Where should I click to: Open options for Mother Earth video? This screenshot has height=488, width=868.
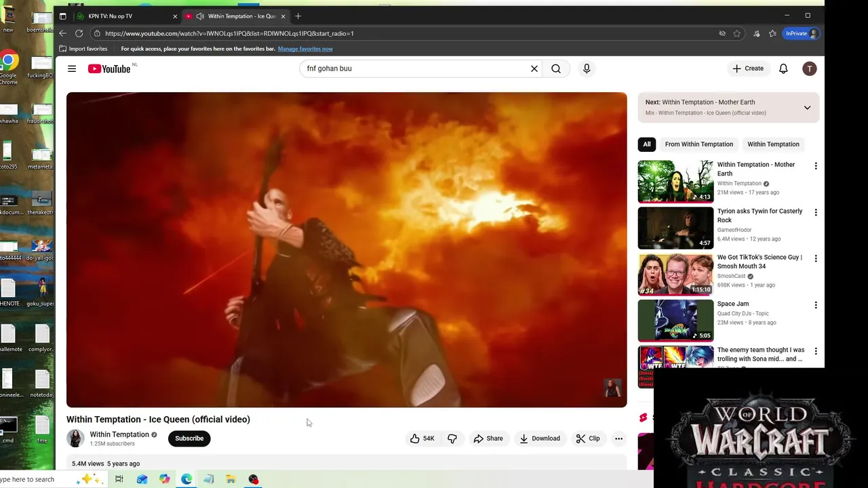(816, 166)
